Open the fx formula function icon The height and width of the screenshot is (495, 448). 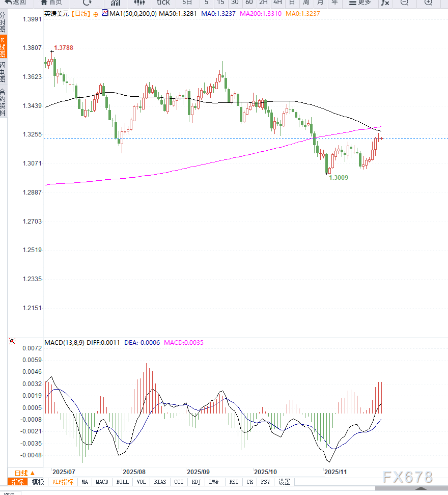pyautogui.click(x=385, y=3)
